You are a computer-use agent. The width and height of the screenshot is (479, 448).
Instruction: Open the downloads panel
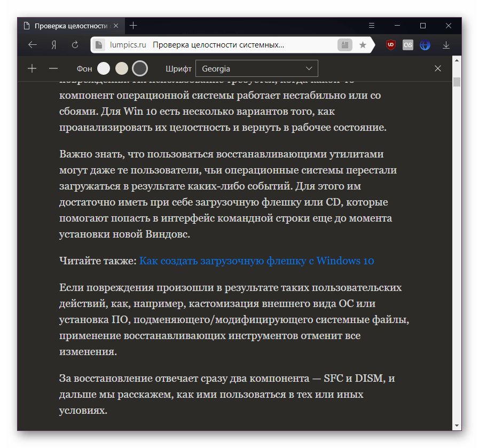[x=447, y=45]
